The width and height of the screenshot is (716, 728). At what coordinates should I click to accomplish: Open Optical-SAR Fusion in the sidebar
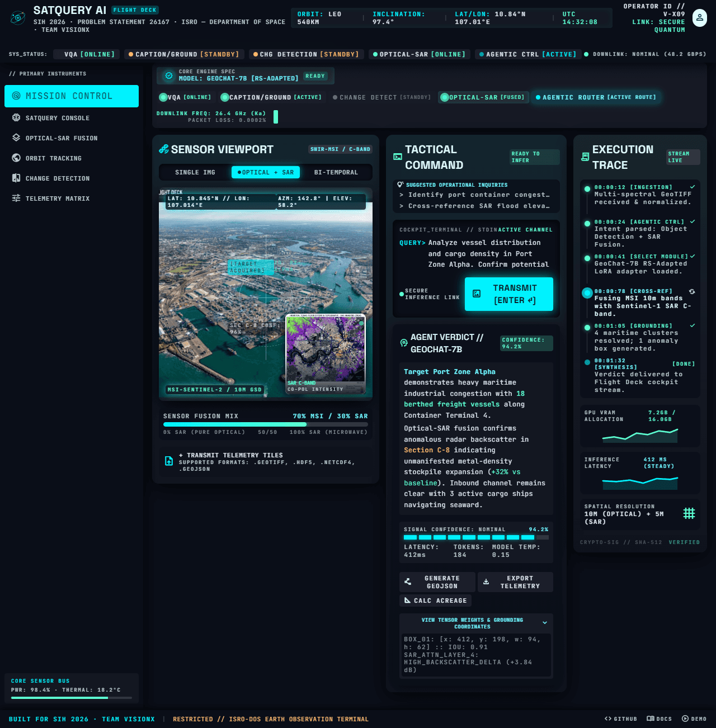tap(72, 138)
